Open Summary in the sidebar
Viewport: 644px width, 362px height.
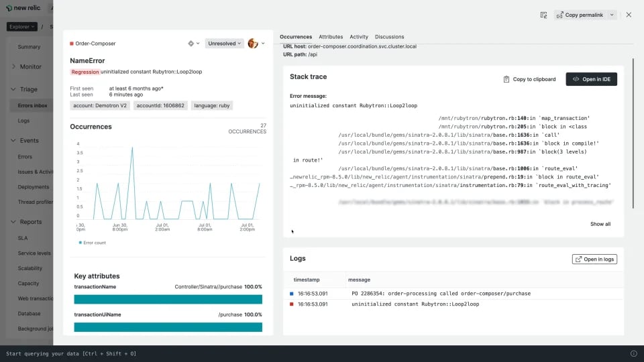29,47
